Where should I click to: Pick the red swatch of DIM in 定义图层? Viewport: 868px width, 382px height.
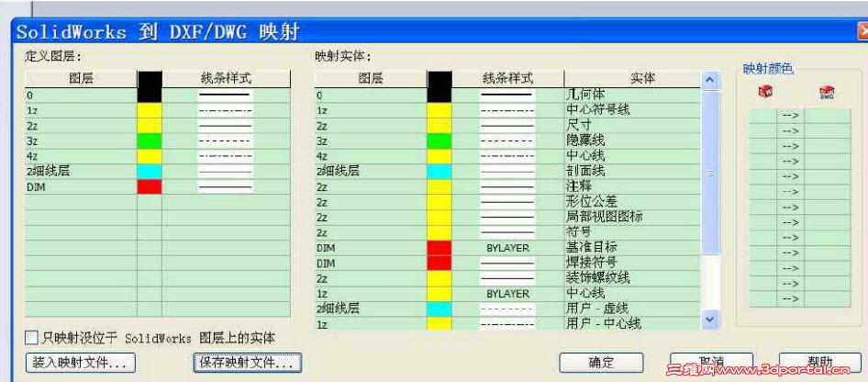150,187
